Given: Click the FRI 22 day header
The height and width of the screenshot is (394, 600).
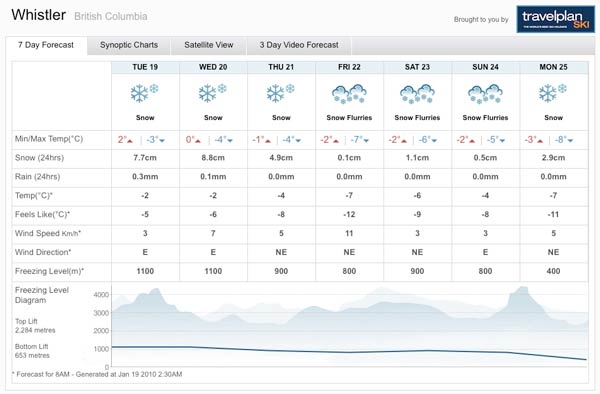Looking at the screenshot, I should click(349, 67).
